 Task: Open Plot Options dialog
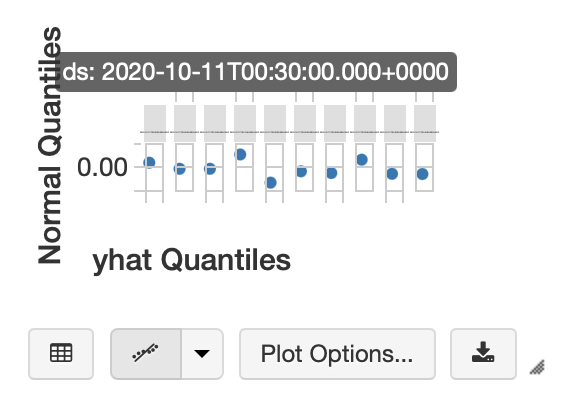pyautogui.click(x=337, y=353)
